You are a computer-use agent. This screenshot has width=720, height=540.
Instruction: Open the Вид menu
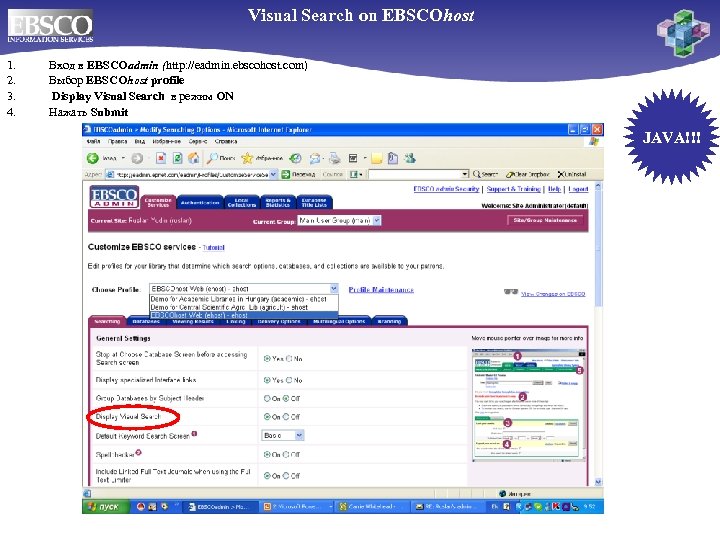pyautogui.click(x=140, y=141)
